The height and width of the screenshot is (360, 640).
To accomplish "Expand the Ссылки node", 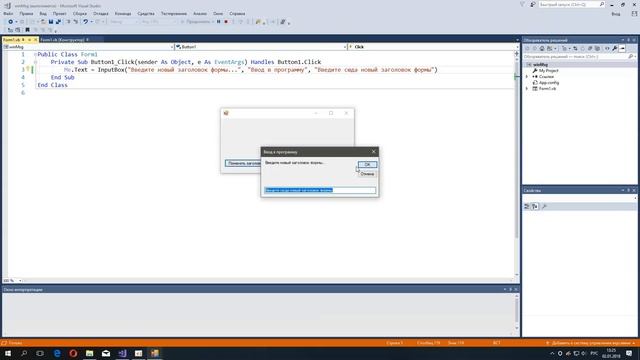I will click(527, 76).
